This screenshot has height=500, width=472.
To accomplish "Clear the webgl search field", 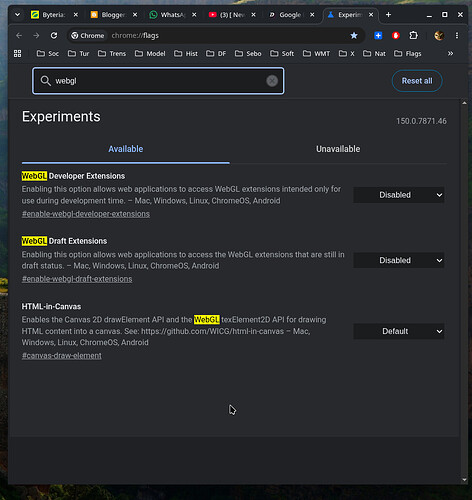I will 272,81.
